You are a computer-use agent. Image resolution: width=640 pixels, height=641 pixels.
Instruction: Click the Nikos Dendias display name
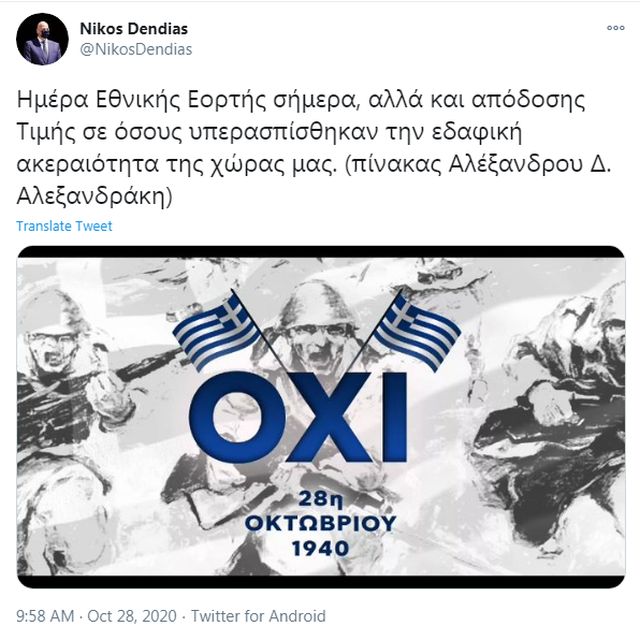click(134, 29)
